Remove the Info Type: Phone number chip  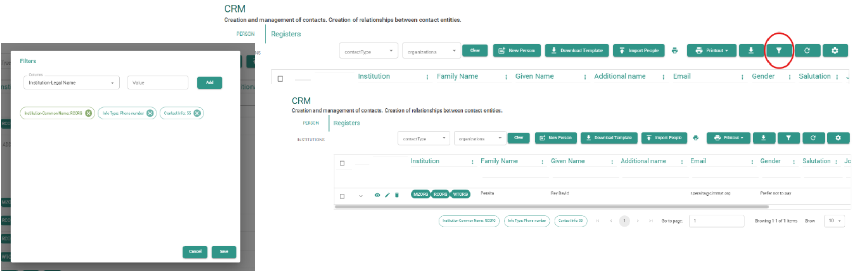[150, 113]
